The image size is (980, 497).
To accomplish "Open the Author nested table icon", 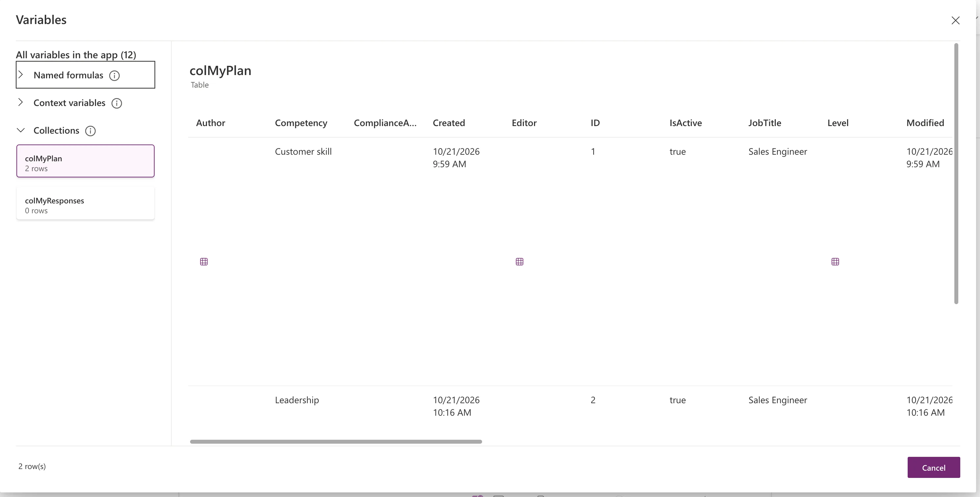I will (204, 262).
